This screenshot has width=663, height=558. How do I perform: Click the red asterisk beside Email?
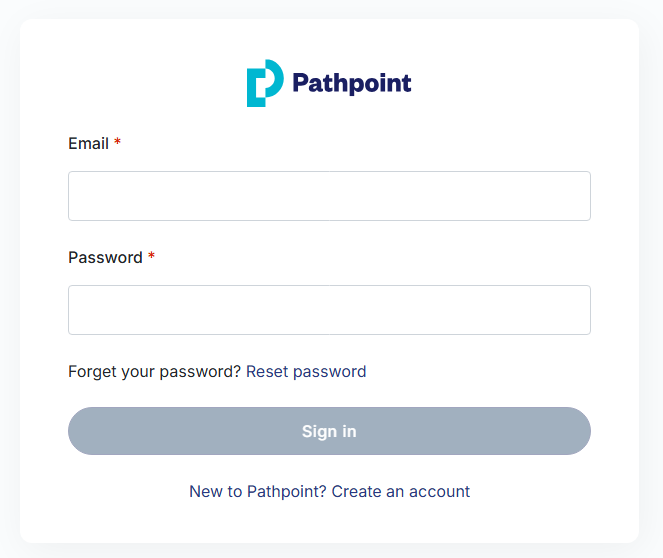(118, 144)
